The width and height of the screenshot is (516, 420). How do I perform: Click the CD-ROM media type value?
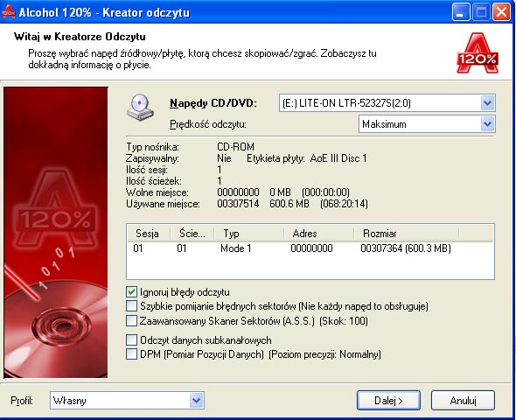(235, 147)
